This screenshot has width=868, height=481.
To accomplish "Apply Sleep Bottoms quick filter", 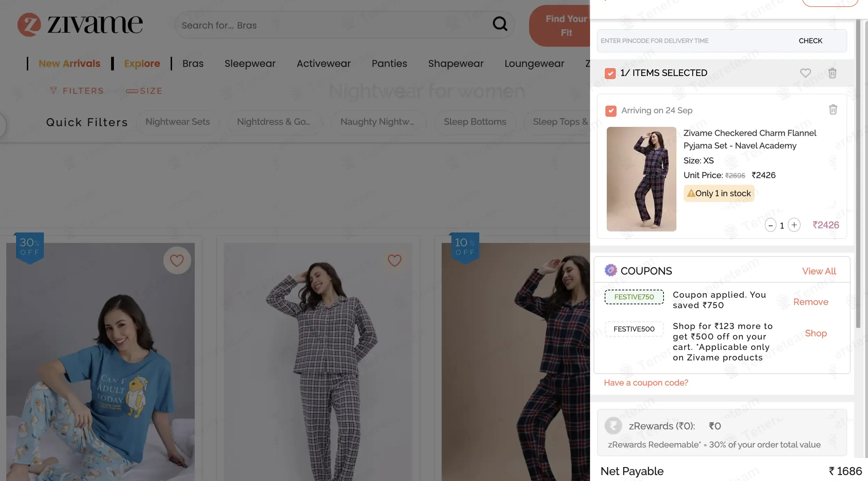I will click(475, 122).
